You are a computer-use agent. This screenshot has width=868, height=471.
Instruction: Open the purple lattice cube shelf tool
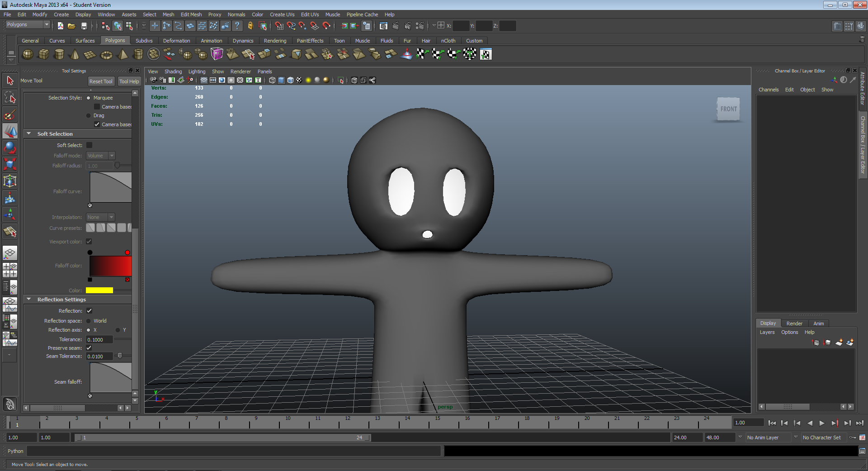[217, 54]
